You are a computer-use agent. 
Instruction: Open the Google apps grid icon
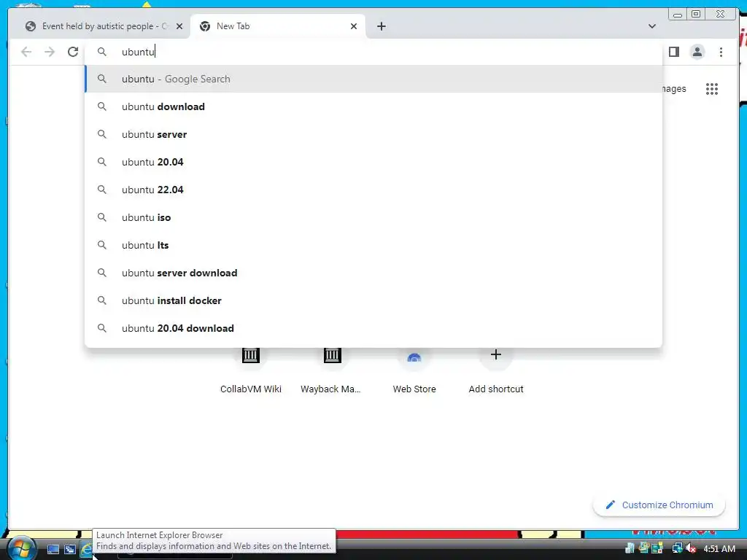[x=712, y=88]
